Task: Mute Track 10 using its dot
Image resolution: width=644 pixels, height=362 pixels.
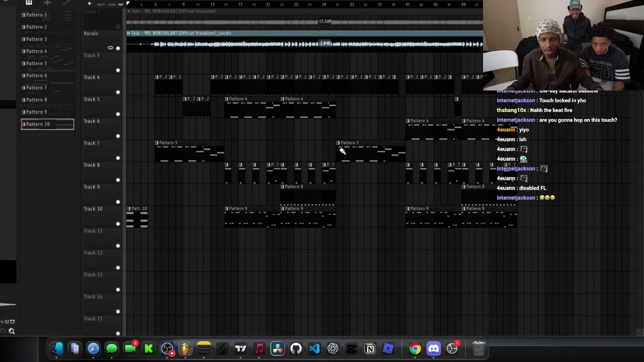Action: point(118,224)
